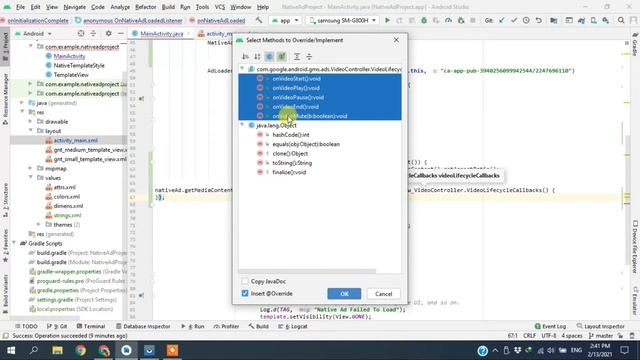The height and width of the screenshot is (360, 640).
Task: Uncheck the Insert @Override checkbox
Action: tap(245, 293)
